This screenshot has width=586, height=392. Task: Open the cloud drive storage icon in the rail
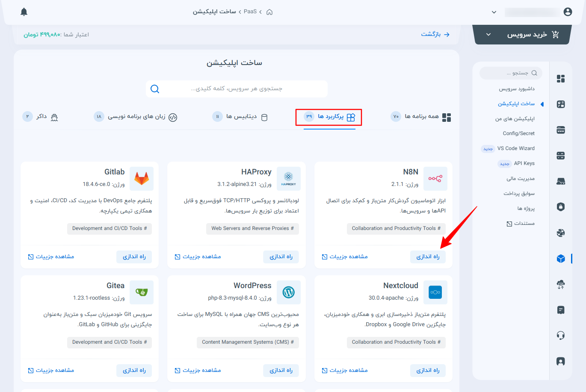561,181
